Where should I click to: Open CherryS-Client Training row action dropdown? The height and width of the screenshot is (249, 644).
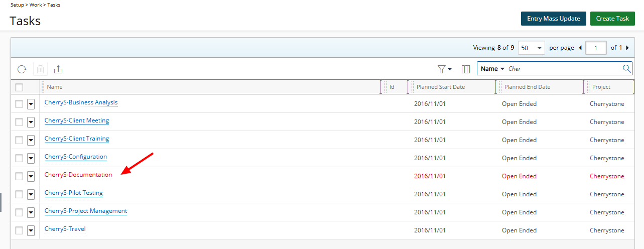coord(31,140)
